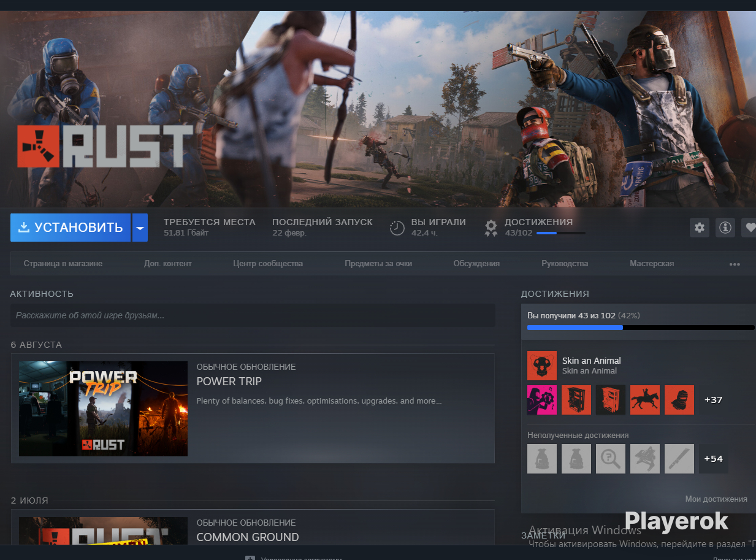756x560 pixels.
Task: Open the Обсуждения tab
Action: pyautogui.click(x=476, y=264)
